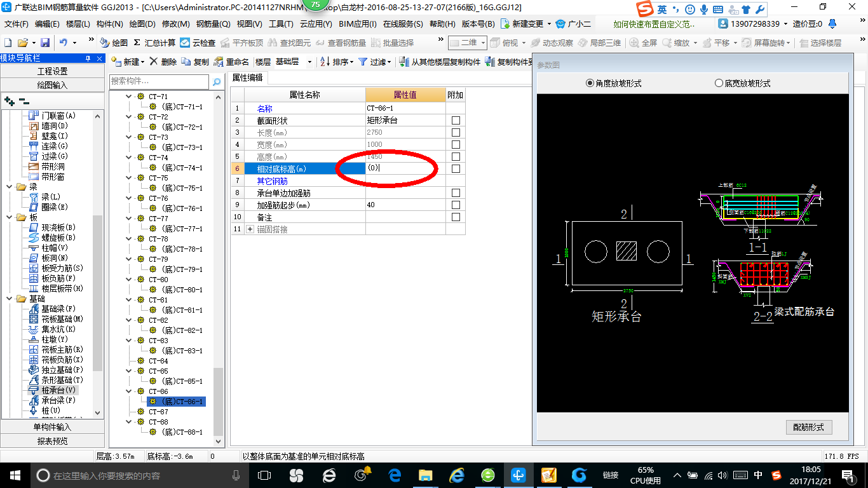
Task: Click the 配筋形式 button
Action: tap(808, 427)
